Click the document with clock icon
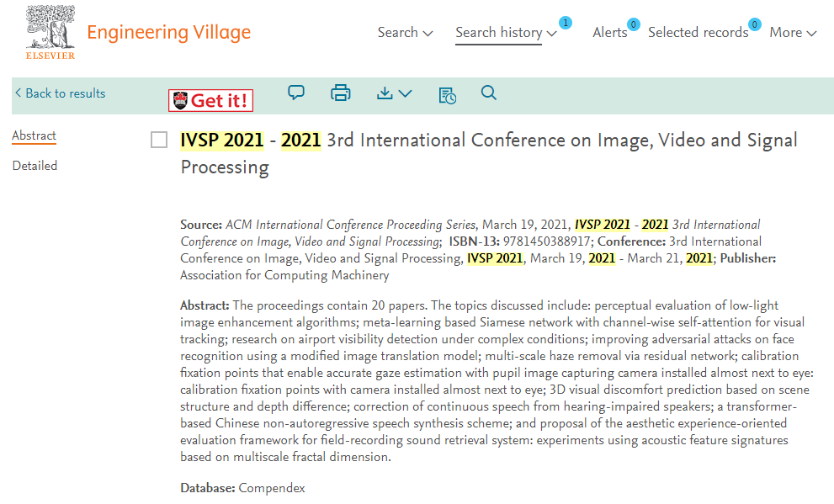 point(448,95)
